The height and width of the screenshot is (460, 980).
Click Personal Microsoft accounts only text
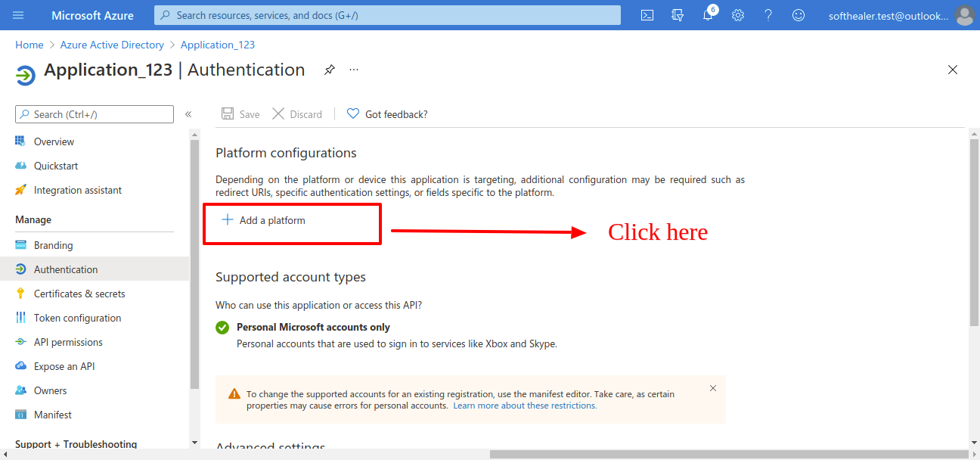click(x=313, y=328)
